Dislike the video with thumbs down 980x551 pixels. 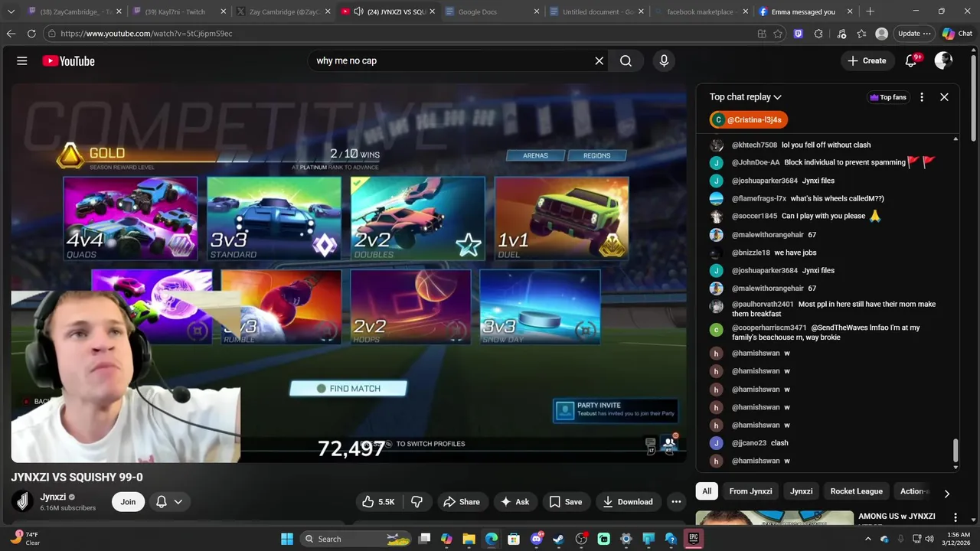(417, 502)
